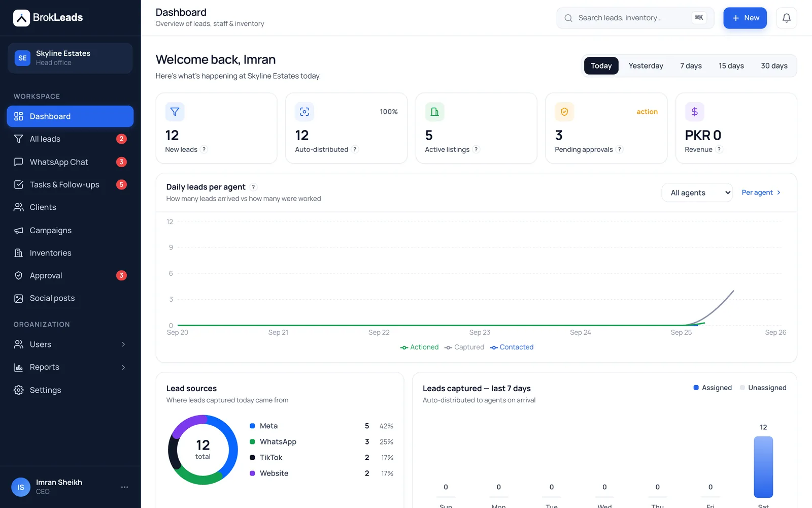The width and height of the screenshot is (812, 508).
Task: Click the BrokLeads logo icon
Action: tap(21, 18)
